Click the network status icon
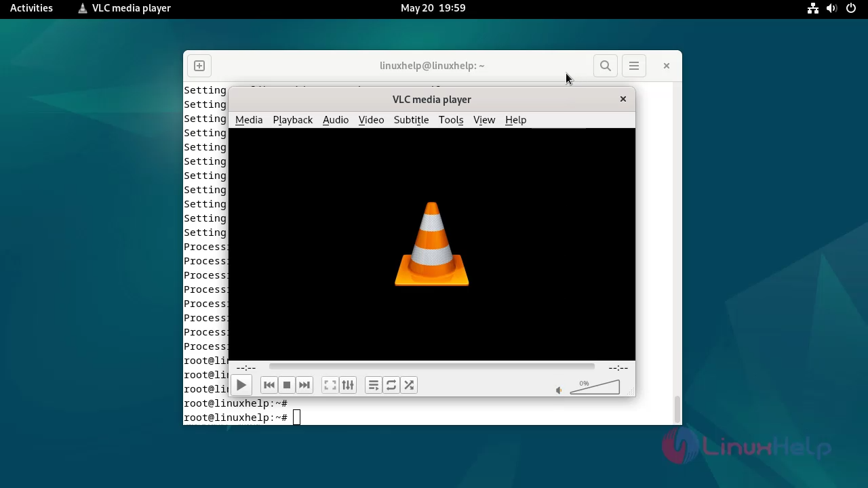868x488 pixels. (813, 8)
